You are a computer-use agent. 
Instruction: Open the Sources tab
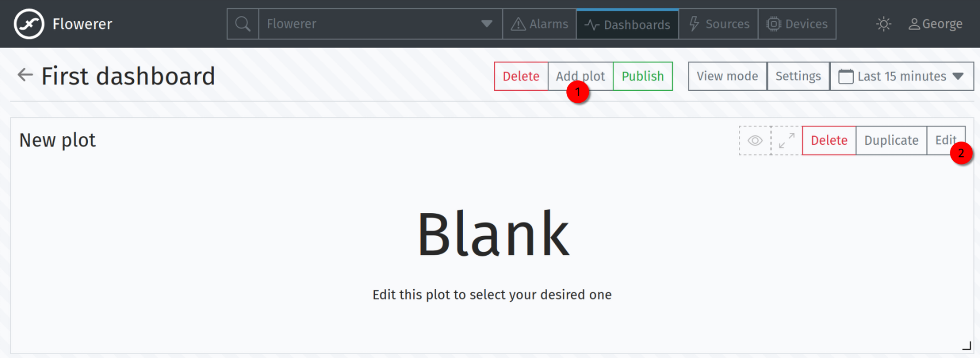point(718,24)
